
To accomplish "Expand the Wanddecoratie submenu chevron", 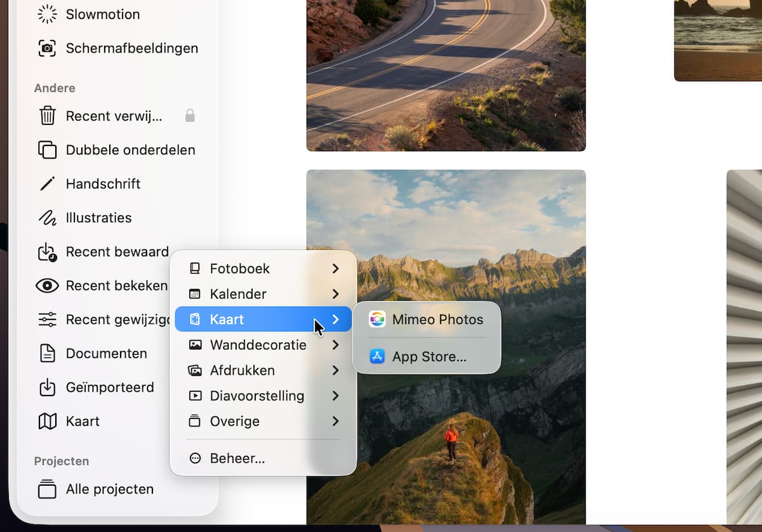I will (x=335, y=345).
